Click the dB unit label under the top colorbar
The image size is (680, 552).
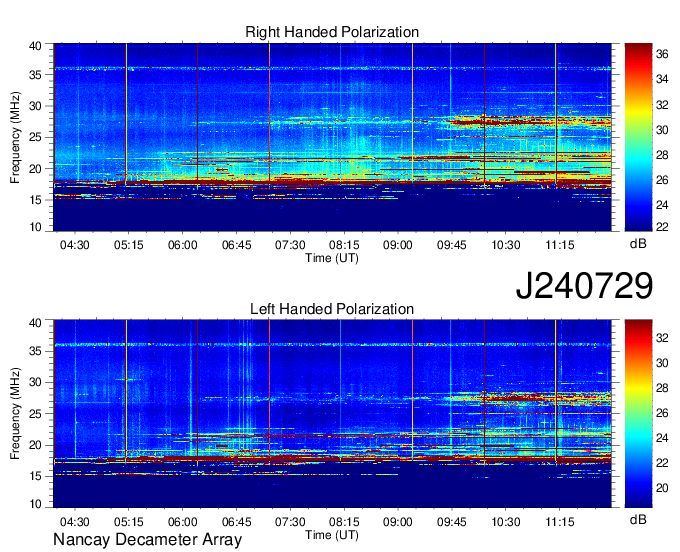638,244
